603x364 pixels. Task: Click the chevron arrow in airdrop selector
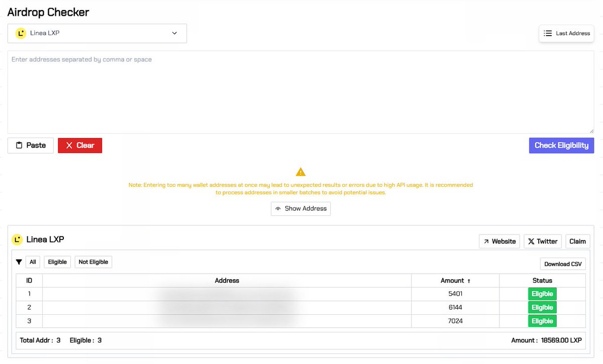pyautogui.click(x=174, y=33)
